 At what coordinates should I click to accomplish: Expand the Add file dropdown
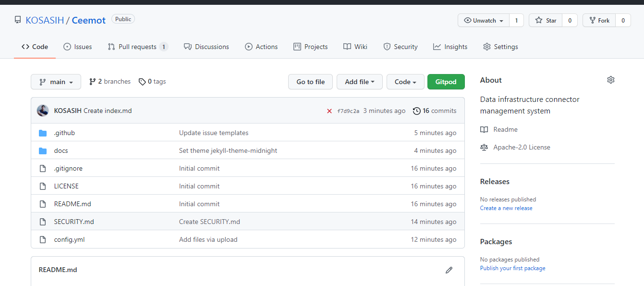coord(360,82)
